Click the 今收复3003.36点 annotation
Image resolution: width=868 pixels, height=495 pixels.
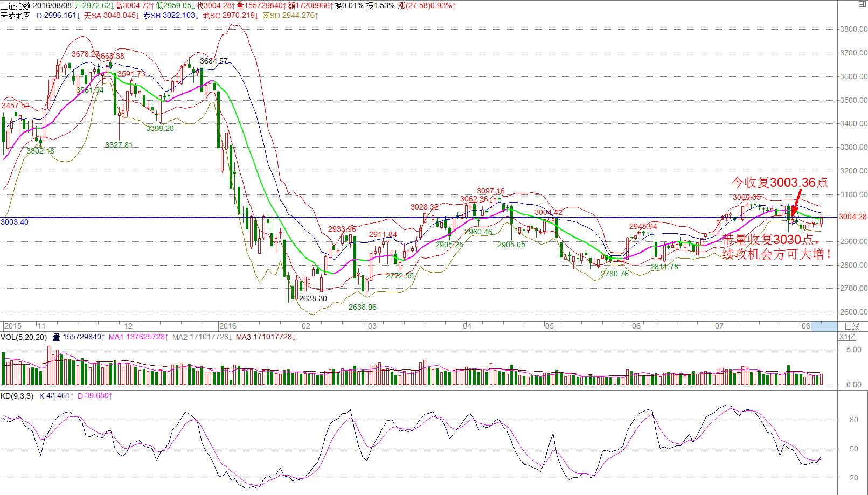(x=779, y=183)
